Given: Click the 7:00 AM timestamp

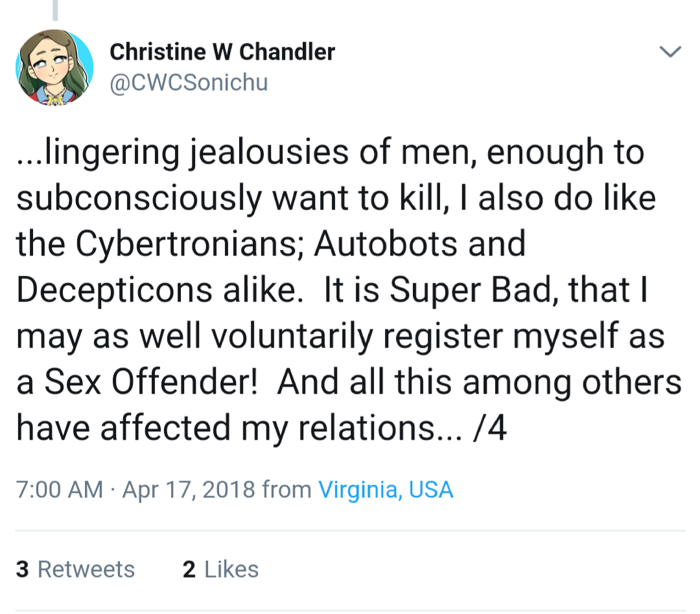Looking at the screenshot, I should 59,490.
